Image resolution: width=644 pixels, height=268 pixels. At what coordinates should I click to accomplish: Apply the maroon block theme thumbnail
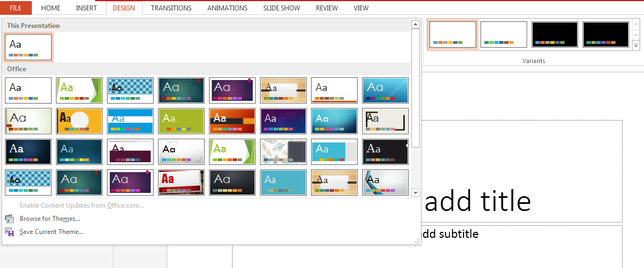[130, 152]
